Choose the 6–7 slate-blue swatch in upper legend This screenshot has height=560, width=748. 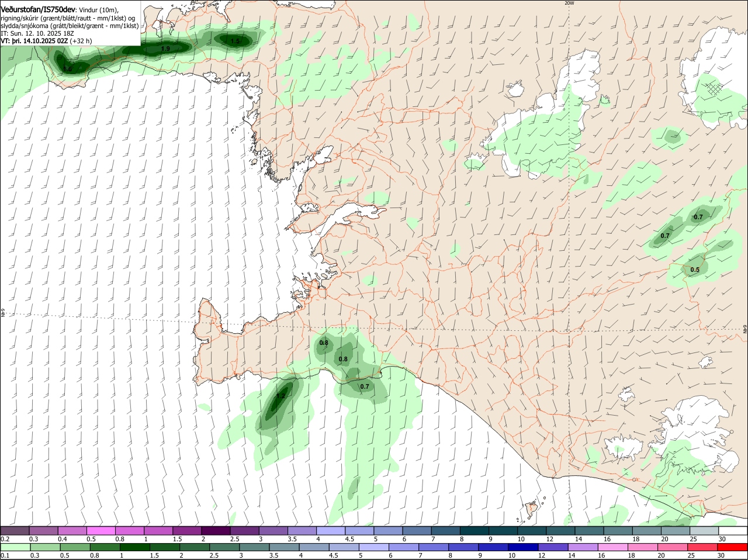(x=417, y=530)
